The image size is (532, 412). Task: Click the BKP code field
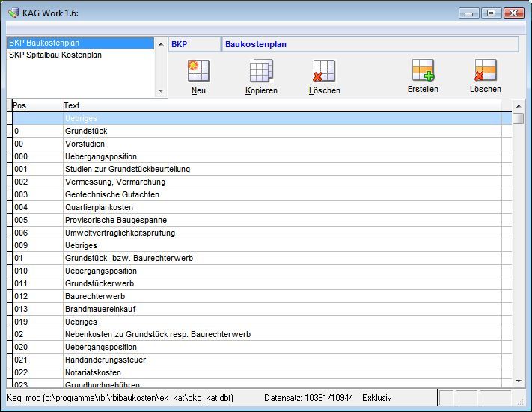[195, 44]
